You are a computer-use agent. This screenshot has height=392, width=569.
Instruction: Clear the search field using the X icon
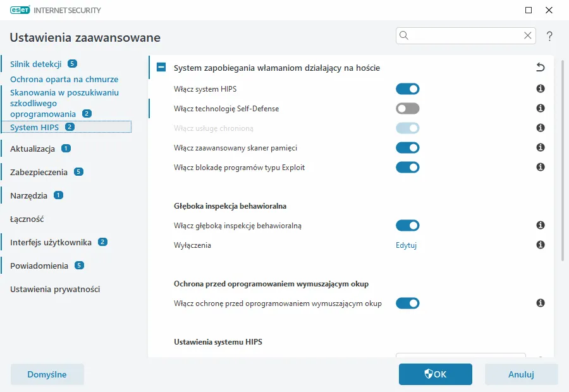tap(527, 36)
